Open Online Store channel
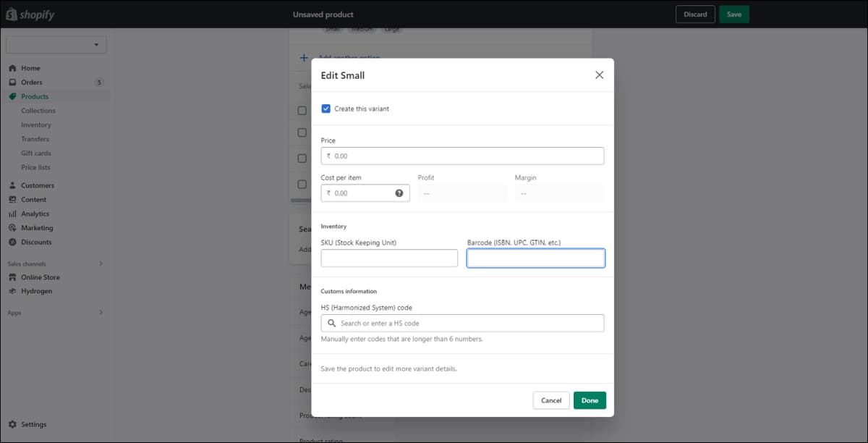 click(x=41, y=277)
